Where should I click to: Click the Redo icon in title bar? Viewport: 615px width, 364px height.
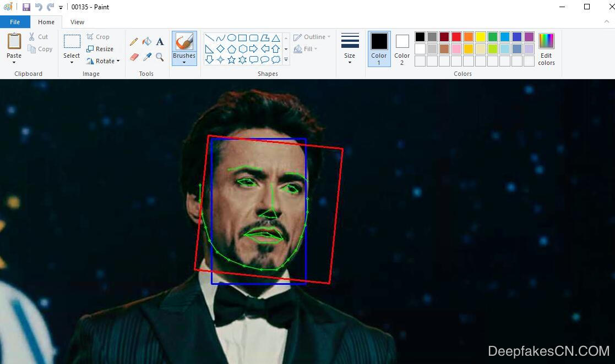tap(50, 7)
